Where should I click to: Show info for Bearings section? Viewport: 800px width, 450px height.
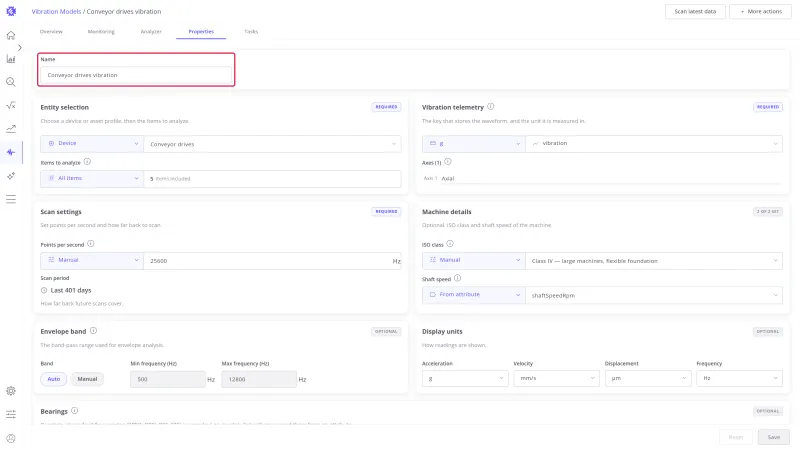(x=74, y=411)
